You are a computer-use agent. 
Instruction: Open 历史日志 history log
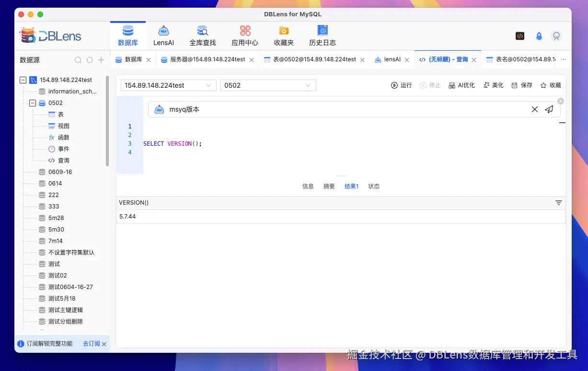[323, 36]
